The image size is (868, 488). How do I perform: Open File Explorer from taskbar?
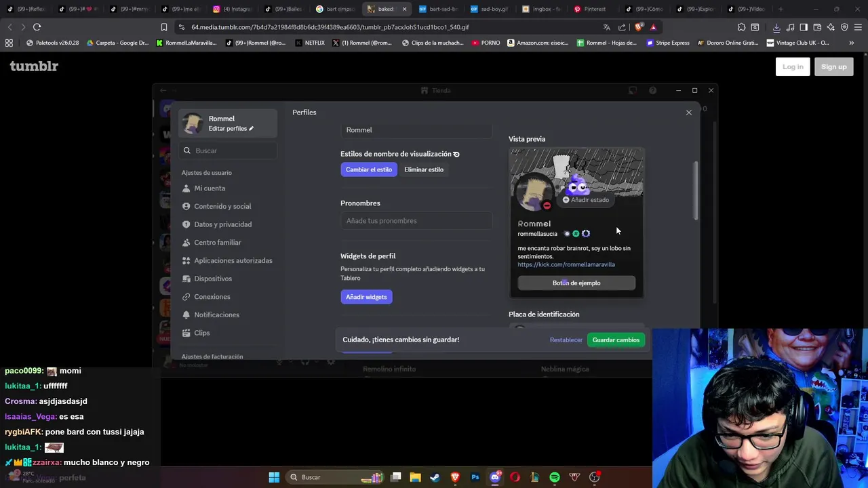pyautogui.click(x=415, y=477)
